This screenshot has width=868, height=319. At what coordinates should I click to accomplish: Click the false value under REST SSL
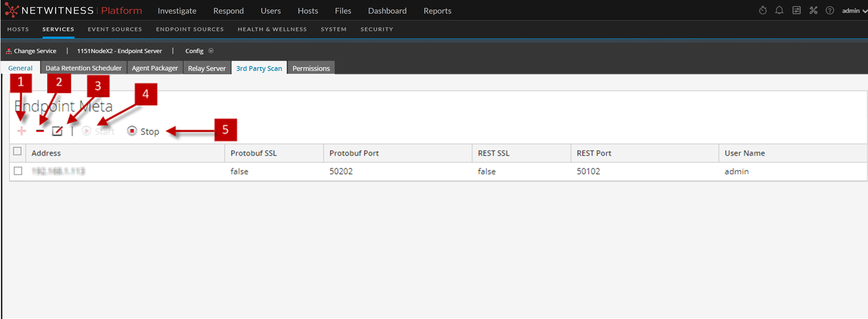(486, 171)
